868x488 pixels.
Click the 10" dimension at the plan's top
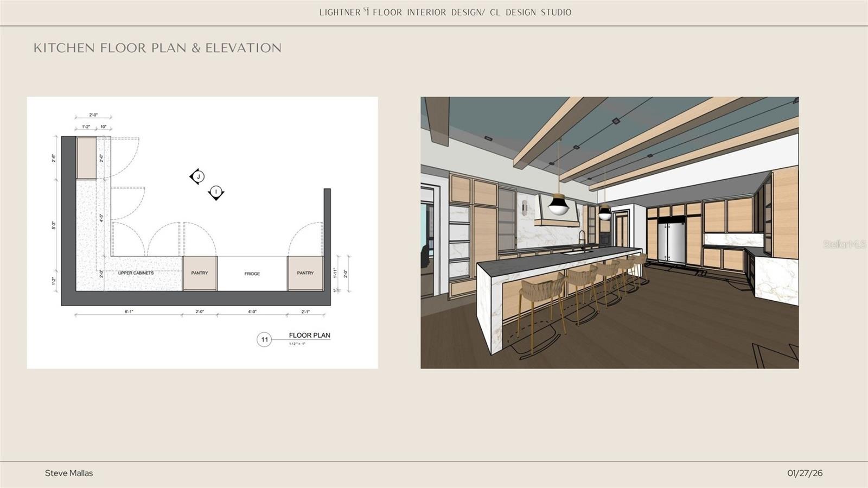[104, 127]
